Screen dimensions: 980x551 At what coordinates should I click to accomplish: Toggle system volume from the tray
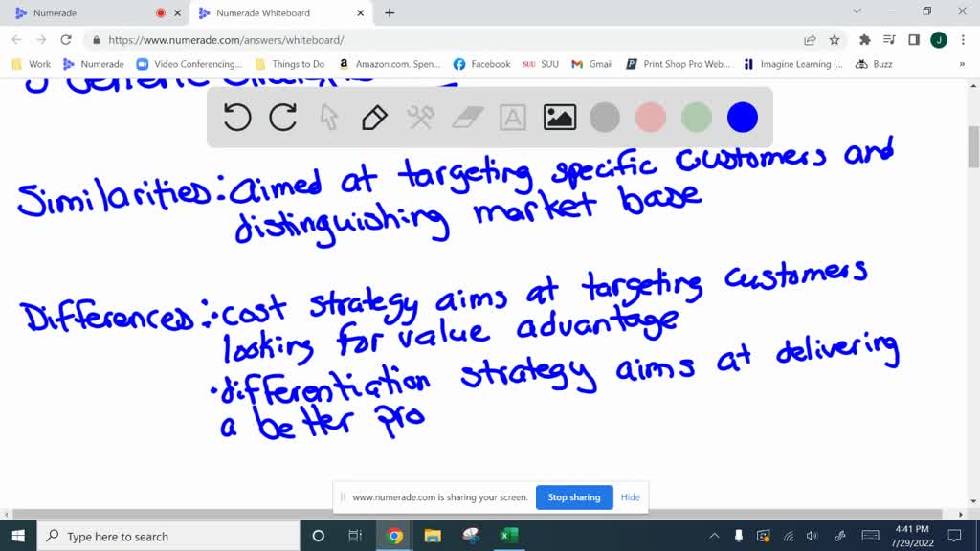click(813, 536)
